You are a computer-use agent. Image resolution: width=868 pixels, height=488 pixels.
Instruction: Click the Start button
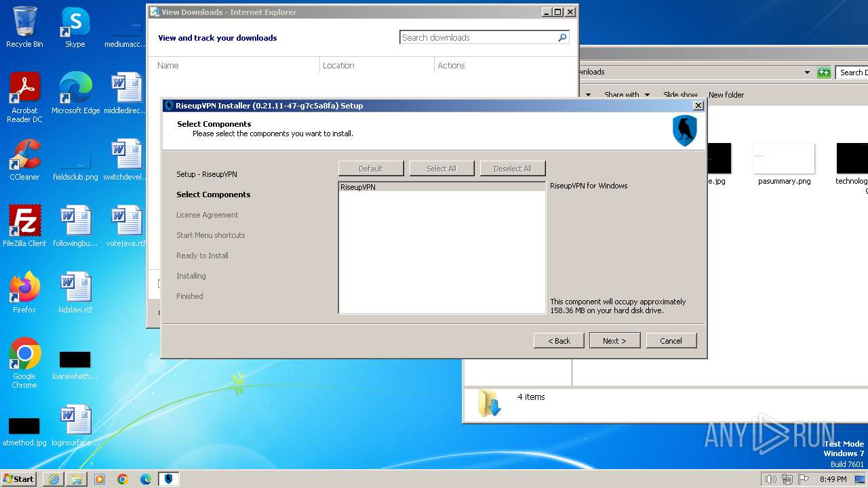click(19, 479)
